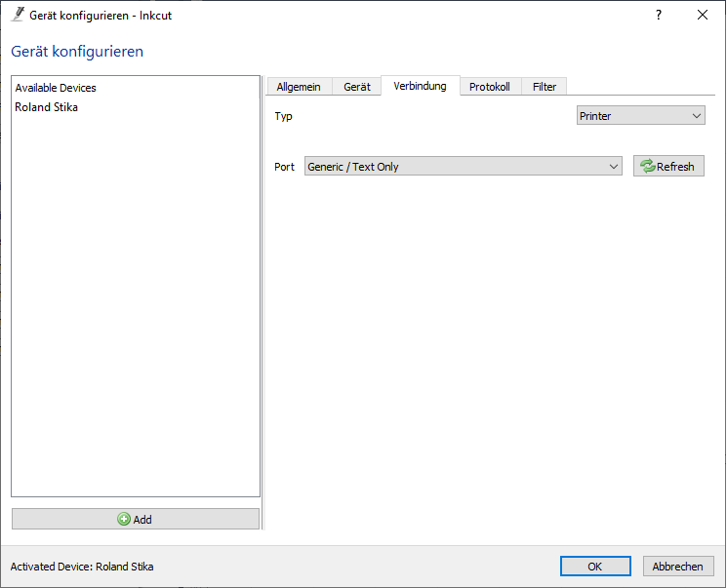Close the Gerät konfigurieren dialog window
727x588 pixels.
(703, 16)
